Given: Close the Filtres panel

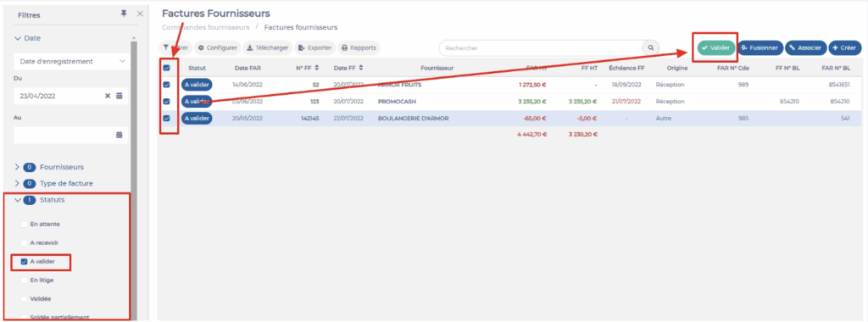Looking at the screenshot, I should coord(140,14).
